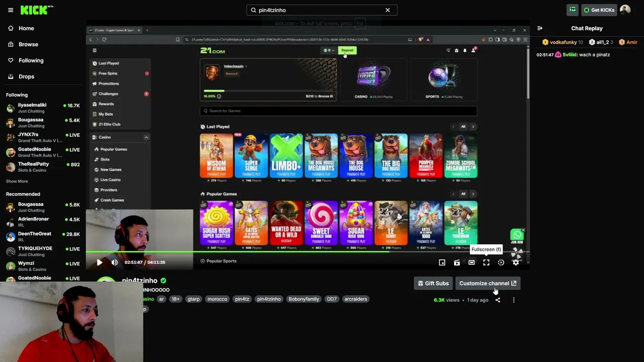Open the user profile avatar menu

tap(625, 10)
